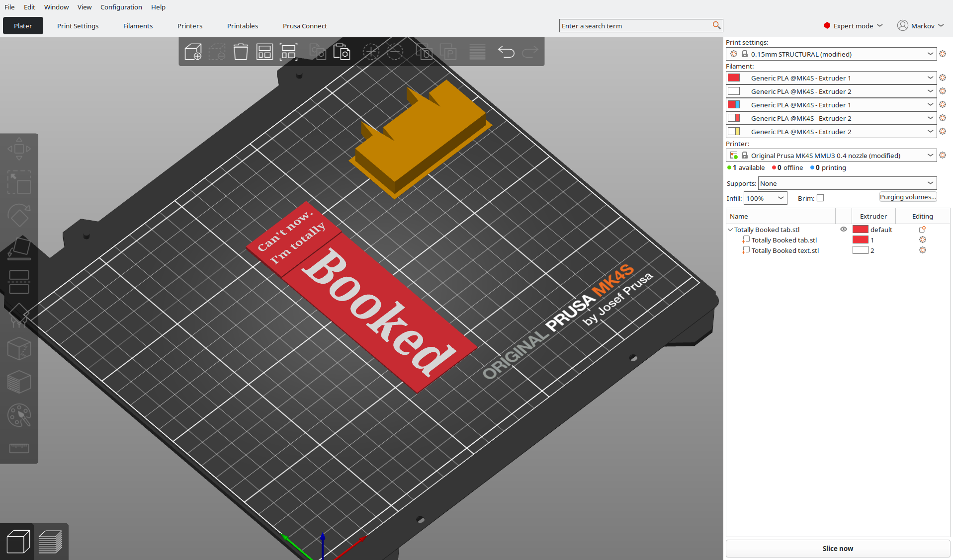
Task: Select the Place on face tool
Action: pos(19,248)
